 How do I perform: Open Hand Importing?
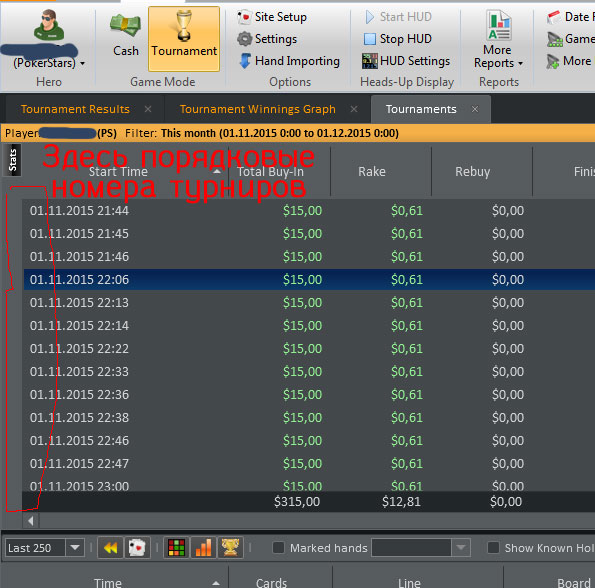(289, 61)
